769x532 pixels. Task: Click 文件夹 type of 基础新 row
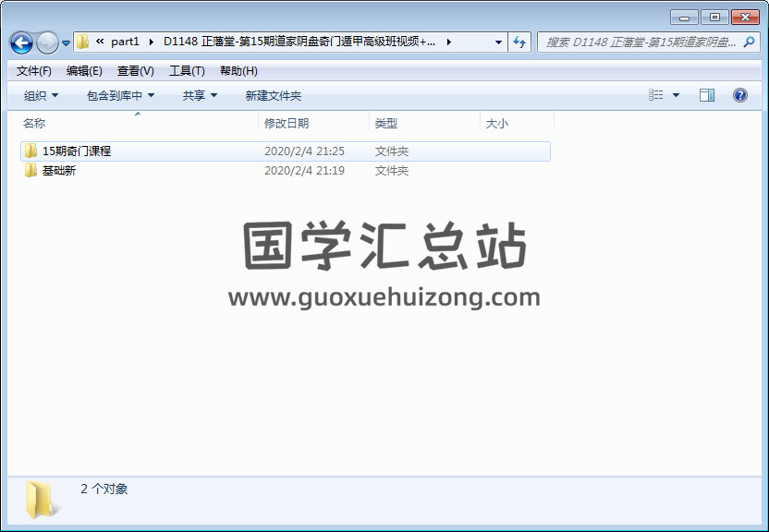391,171
